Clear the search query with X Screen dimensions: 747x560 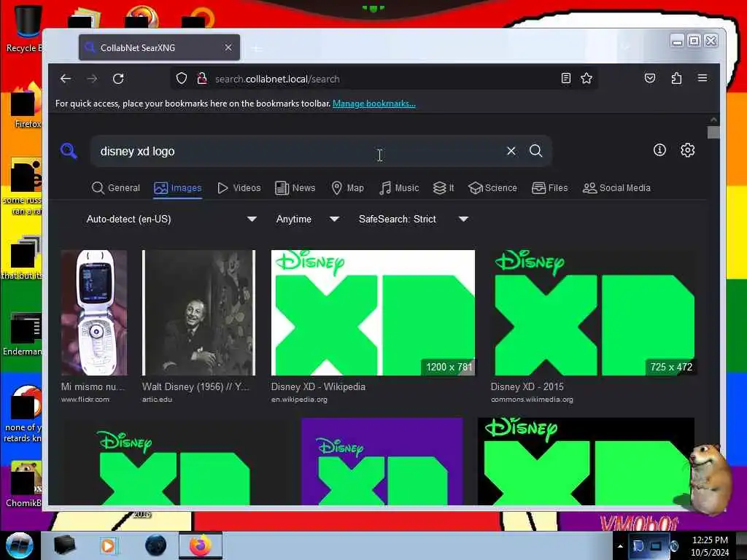click(x=511, y=151)
